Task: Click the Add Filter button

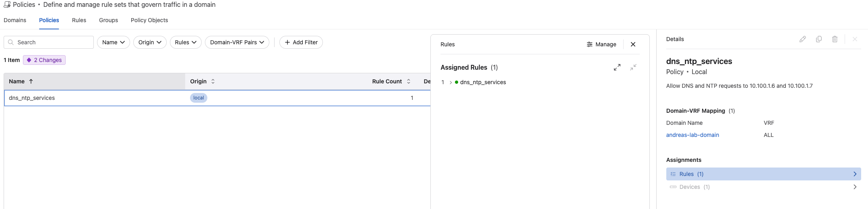Action: click(x=301, y=42)
